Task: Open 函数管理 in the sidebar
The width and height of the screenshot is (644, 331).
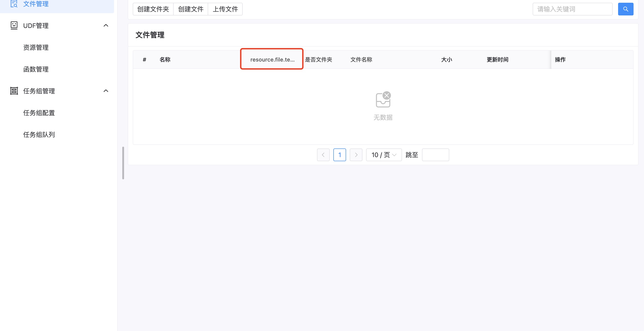Action: coord(36,69)
